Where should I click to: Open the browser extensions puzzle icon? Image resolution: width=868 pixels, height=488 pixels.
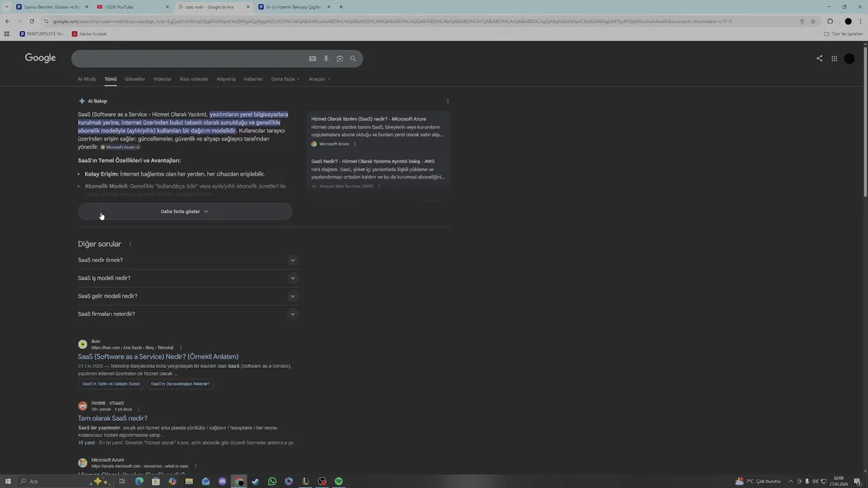(x=830, y=21)
